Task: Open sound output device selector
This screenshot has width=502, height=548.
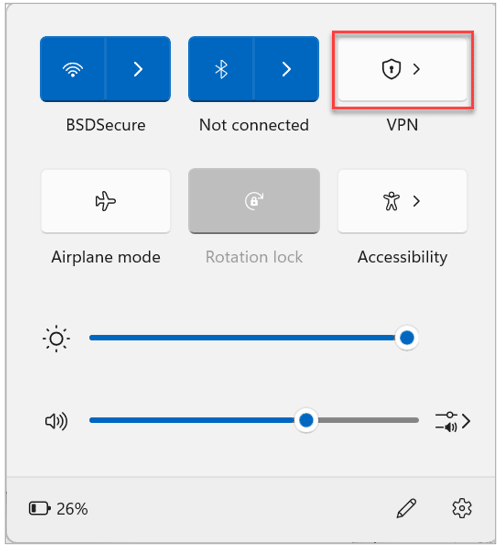Action: (x=453, y=421)
